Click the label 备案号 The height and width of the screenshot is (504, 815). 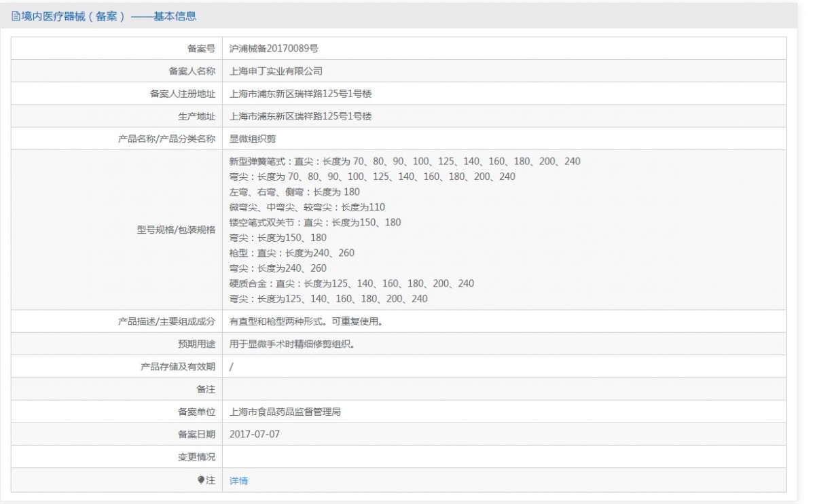(x=201, y=48)
